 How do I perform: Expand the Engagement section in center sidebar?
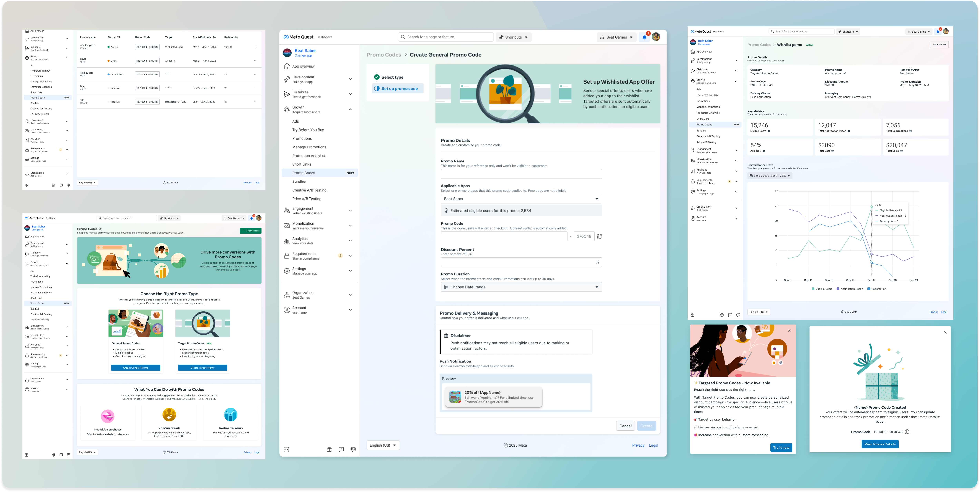point(350,210)
